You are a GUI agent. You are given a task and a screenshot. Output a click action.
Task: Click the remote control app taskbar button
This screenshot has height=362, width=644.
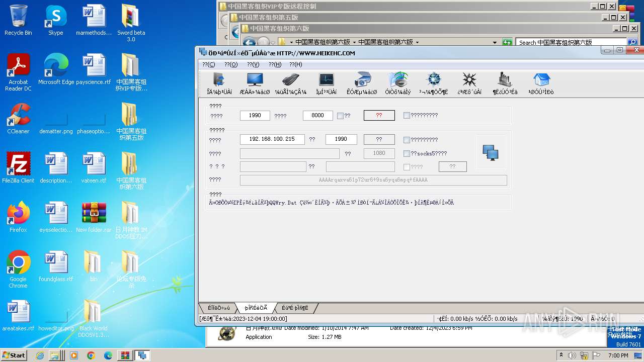coord(142,355)
